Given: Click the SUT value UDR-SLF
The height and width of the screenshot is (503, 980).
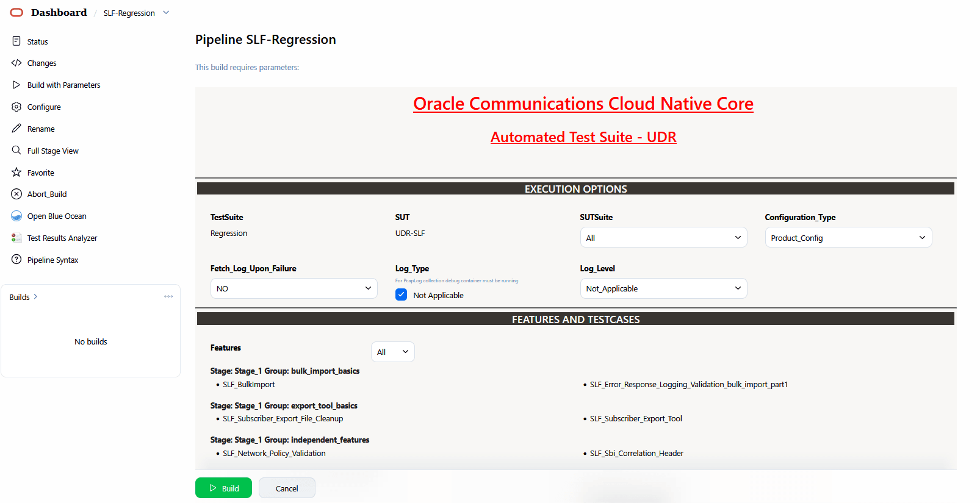Looking at the screenshot, I should tap(410, 234).
